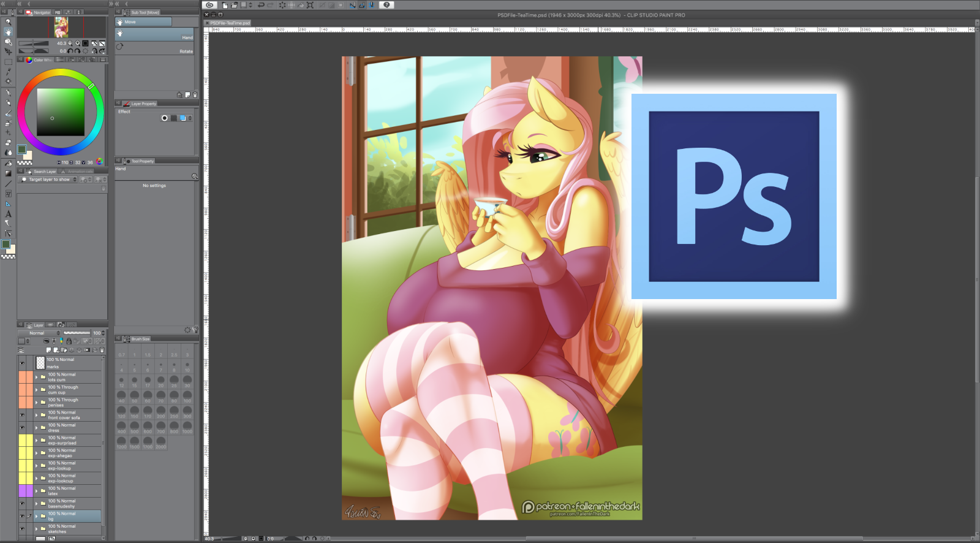980x543 pixels.
Task: Select the Zoom magnifier tool
Action: [8, 21]
